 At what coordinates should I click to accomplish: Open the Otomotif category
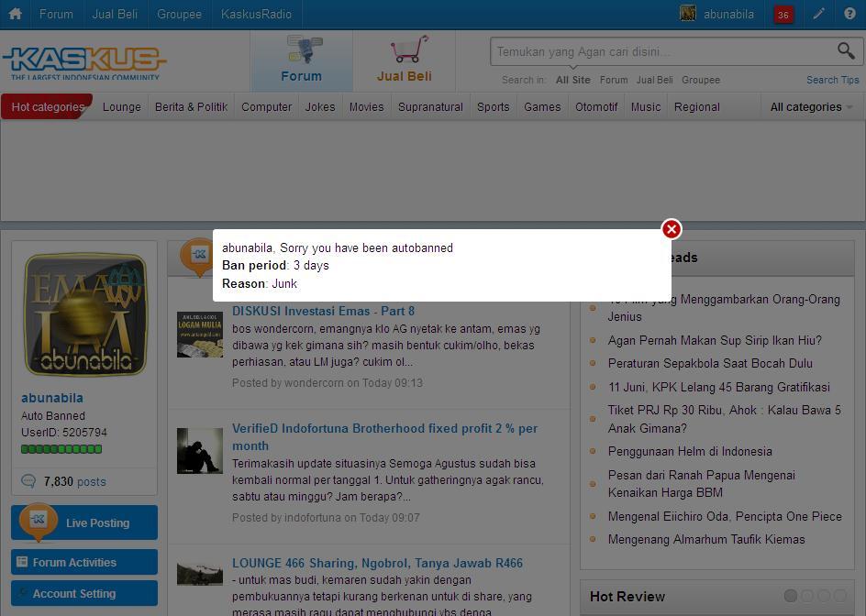click(x=596, y=107)
